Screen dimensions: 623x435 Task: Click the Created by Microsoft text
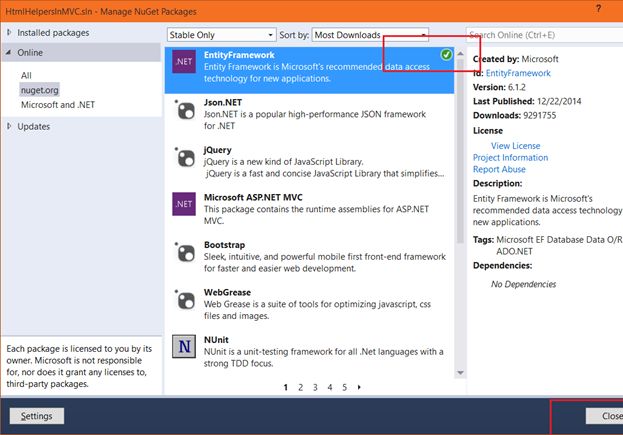coord(515,59)
